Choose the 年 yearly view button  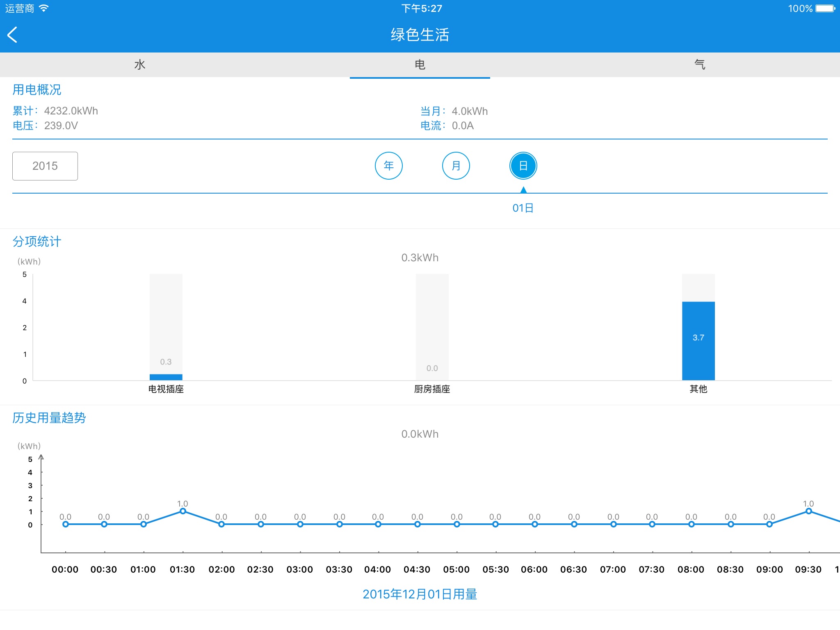pos(389,166)
